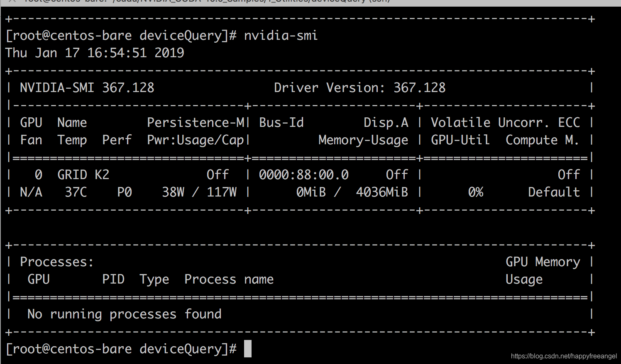
Task: Click the Type column header in Processes
Action: coord(154,280)
